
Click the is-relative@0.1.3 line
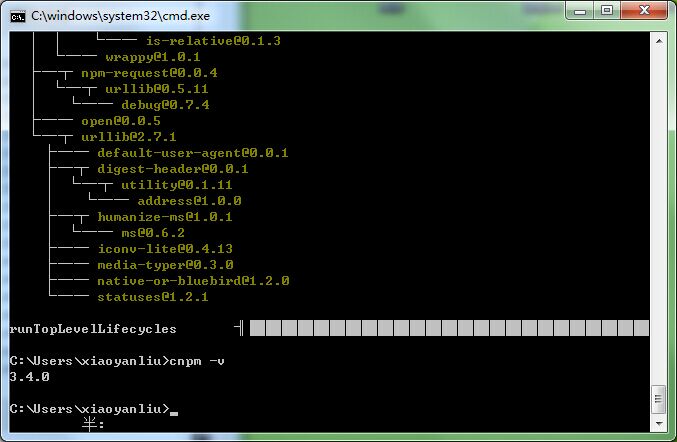[x=213, y=41]
